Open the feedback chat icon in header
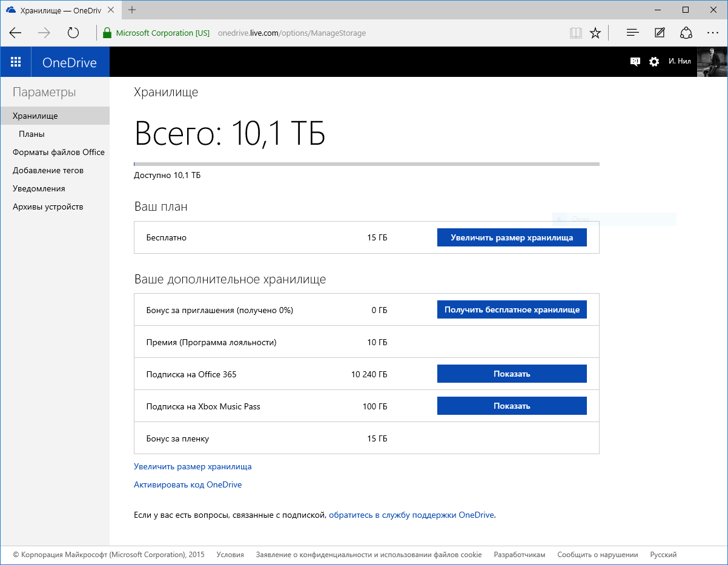 [x=635, y=62]
